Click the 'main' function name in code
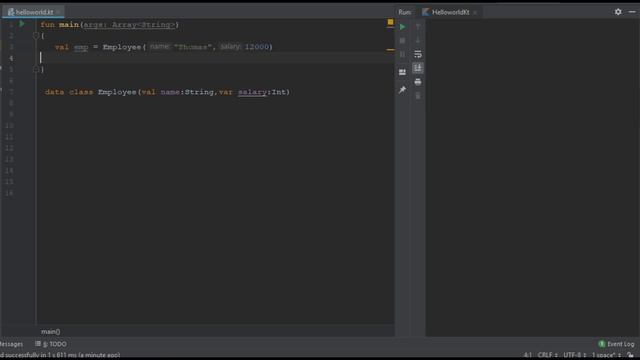Viewport: 640px width, 360px height. tap(69, 25)
